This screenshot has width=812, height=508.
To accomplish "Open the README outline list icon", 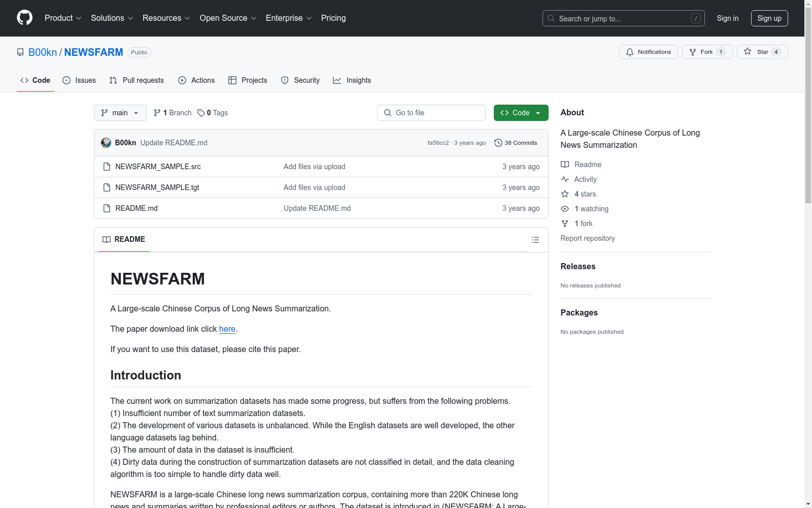I will (x=535, y=240).
